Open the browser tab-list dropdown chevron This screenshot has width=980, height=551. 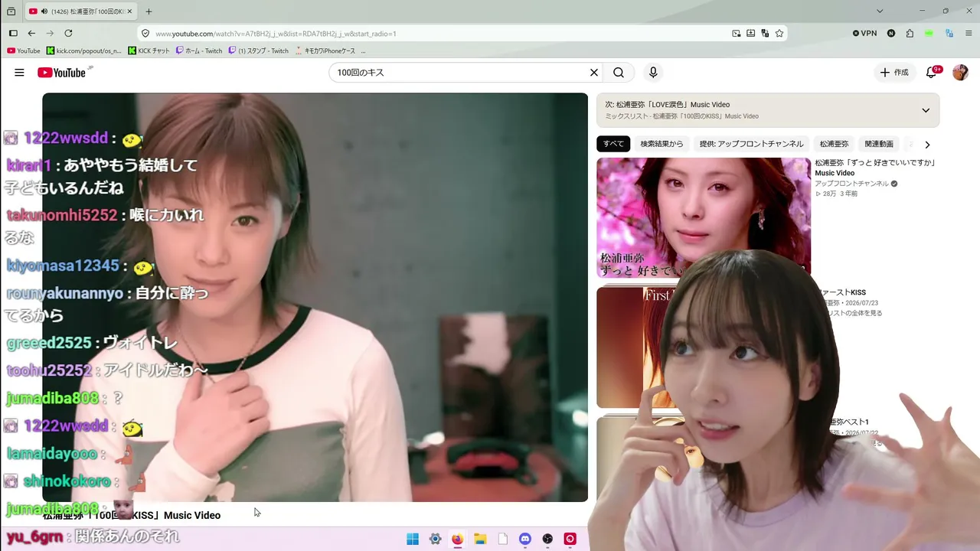(880, 11)
